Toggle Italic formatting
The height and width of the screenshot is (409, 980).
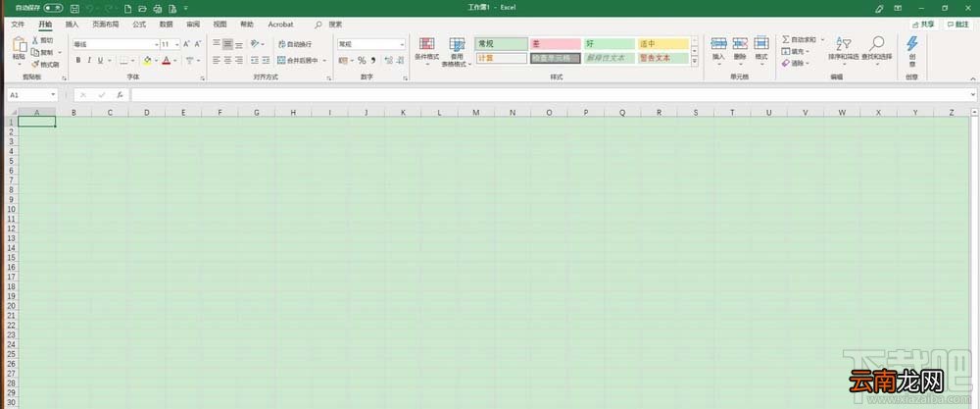[x=89, y=61]
